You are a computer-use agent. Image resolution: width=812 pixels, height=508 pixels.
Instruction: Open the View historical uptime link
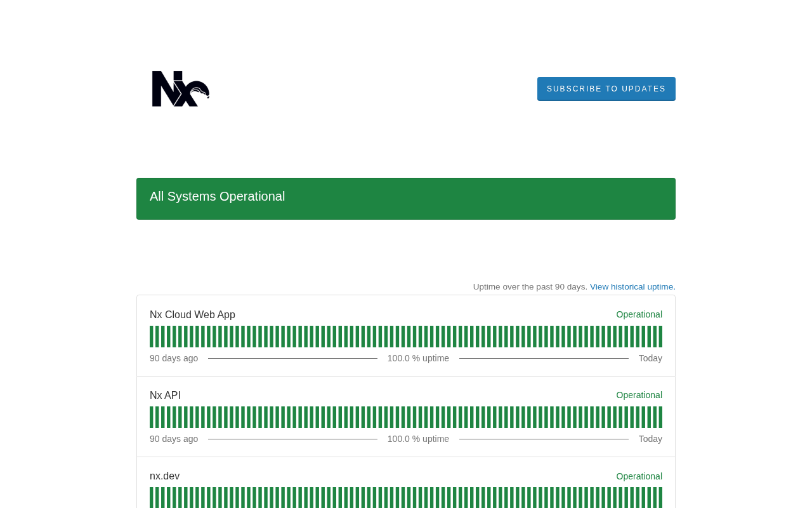[x=632, y=287]
